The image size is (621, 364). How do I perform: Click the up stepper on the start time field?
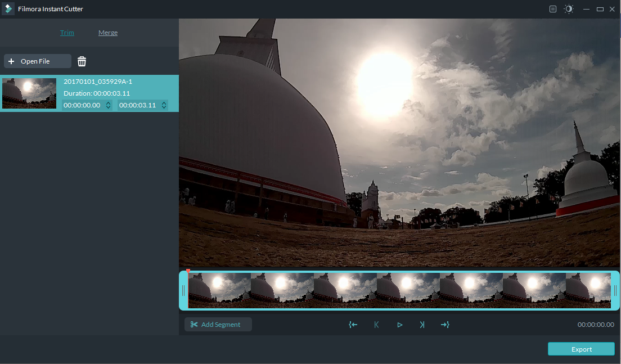(x=107, y=103)
